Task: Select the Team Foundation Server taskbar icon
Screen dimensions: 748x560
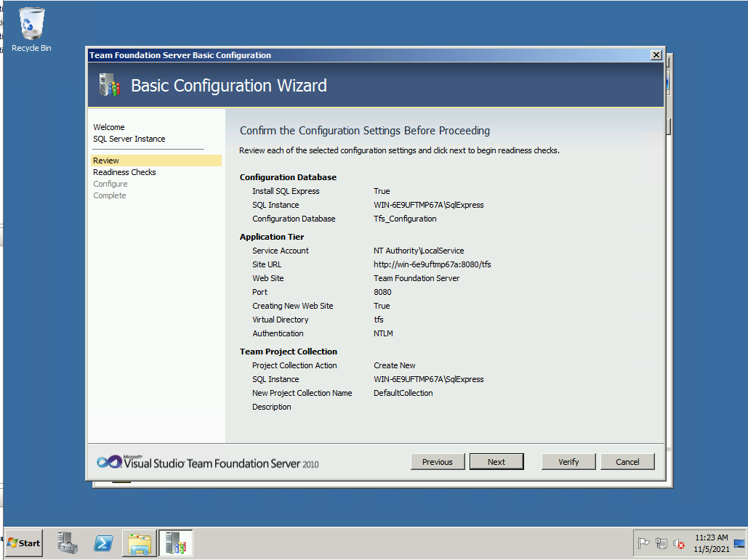Action: coord(175,543)
